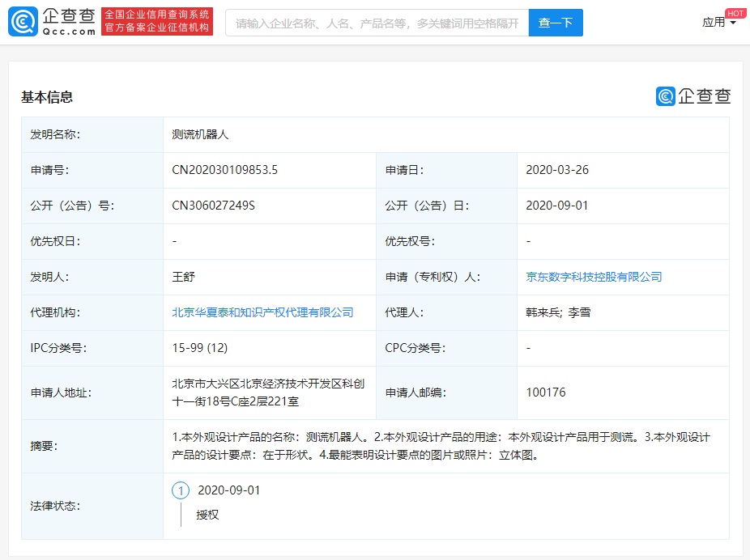Click the 申请（专利权）人 label cell
This screenshot has height=560, width=750.
pyautogui.click(x=447, y=277)
